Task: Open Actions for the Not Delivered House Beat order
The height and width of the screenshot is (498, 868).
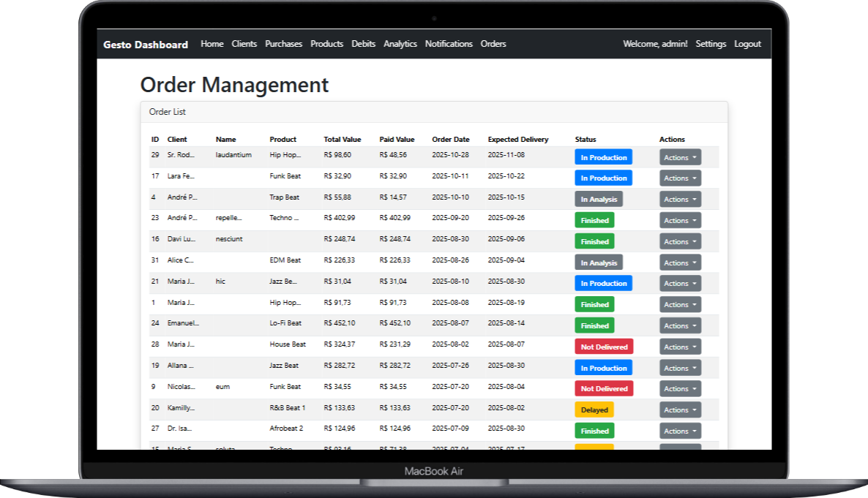Action: point(678,347)
